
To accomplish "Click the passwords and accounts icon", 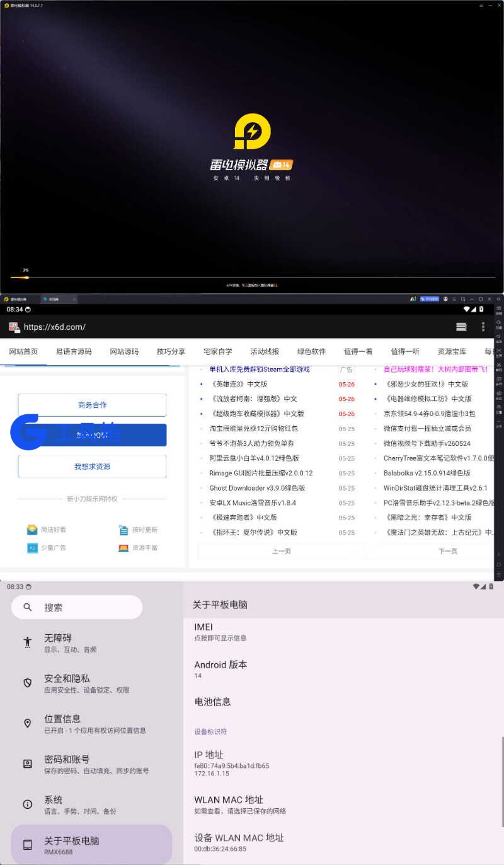I will point(28,763).
